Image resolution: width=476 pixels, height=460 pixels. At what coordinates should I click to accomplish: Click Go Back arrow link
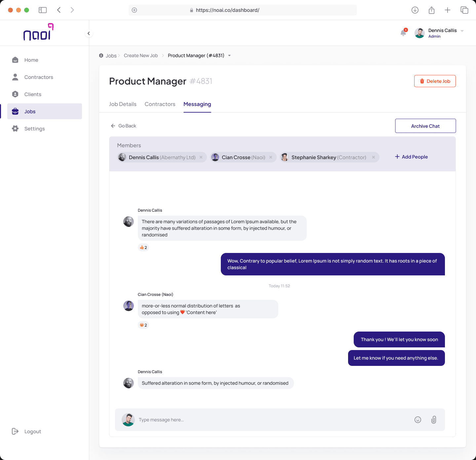(123, 126)
